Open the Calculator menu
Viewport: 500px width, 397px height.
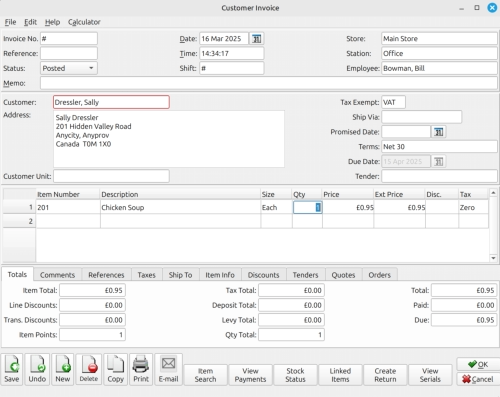pyautogui.click(x=84, y=22)
